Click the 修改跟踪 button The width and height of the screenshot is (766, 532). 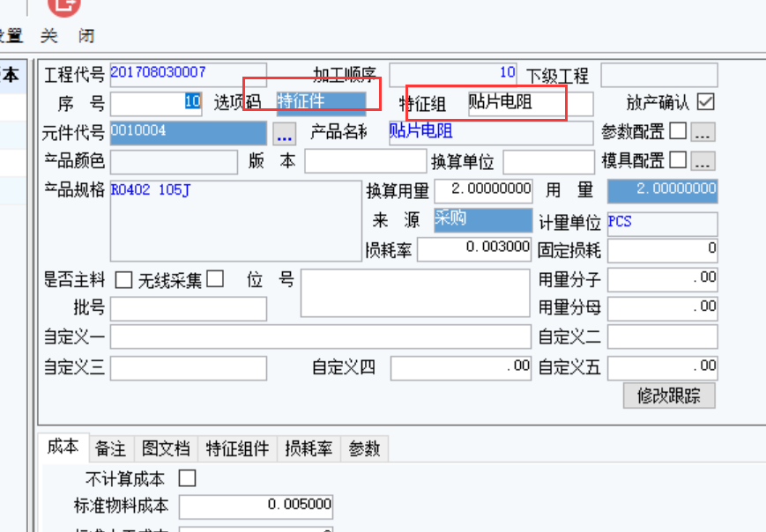(668, 395)
